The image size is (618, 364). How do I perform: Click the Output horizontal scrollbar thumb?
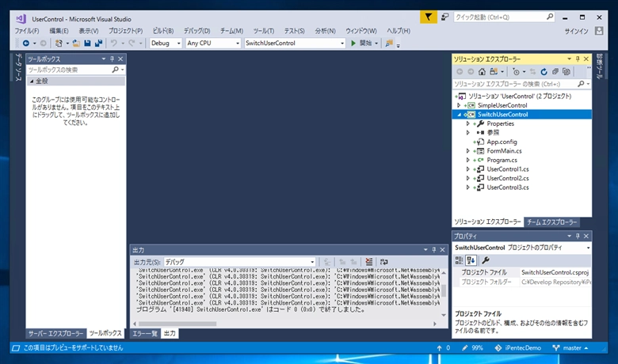[177, 324]
